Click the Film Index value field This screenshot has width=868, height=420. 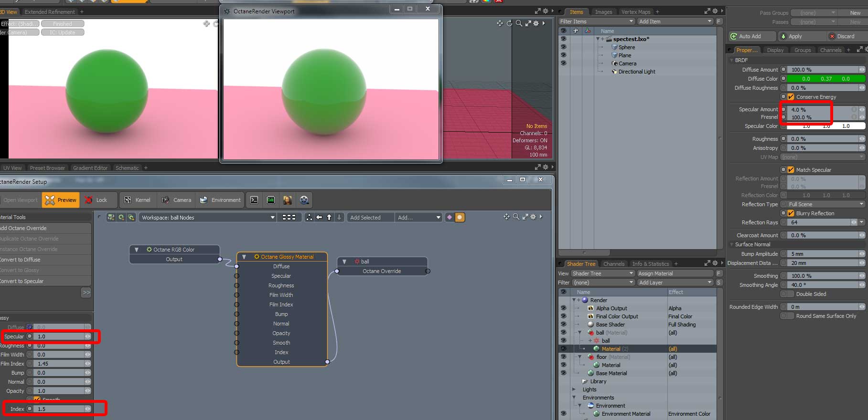[x=59, y=364]
